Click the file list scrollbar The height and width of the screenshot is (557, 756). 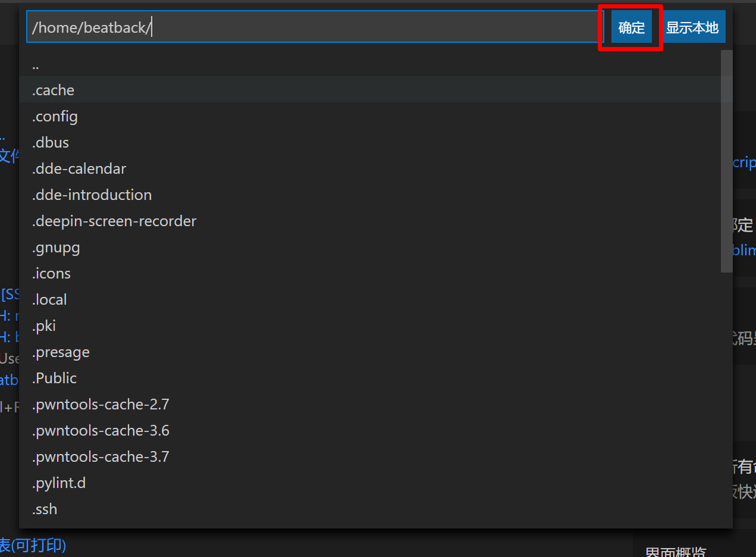727,161
